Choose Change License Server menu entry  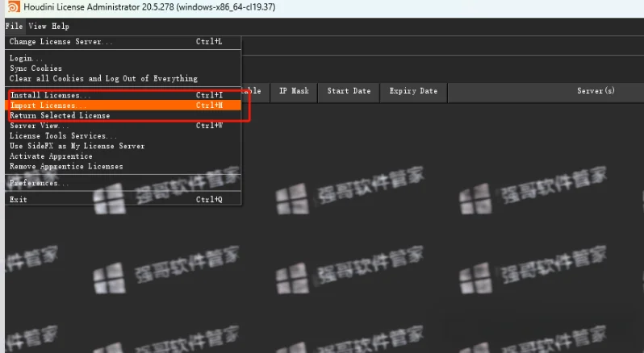click(x=123, y=41)
